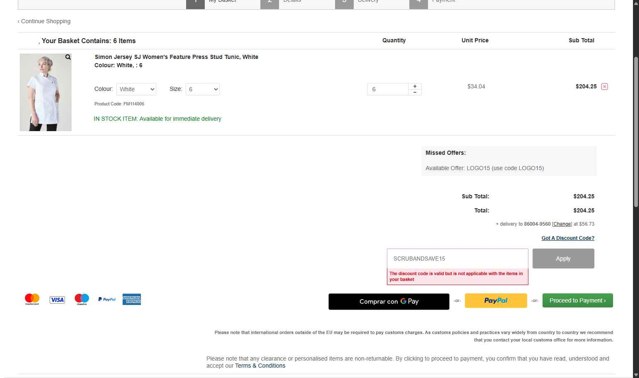
Task: Open Simon Jersey tunic product title
Action: (x=176, y=57)
